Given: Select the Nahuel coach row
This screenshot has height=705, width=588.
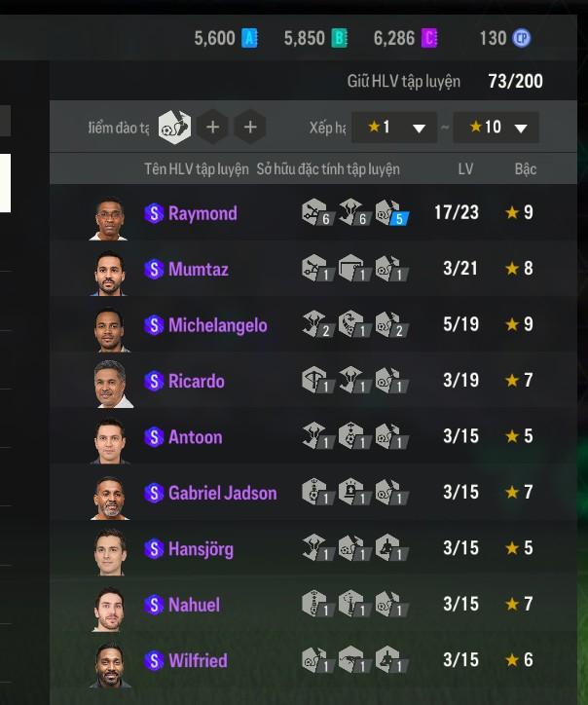Looking at the screenshot, I should (x=313, y=605).
